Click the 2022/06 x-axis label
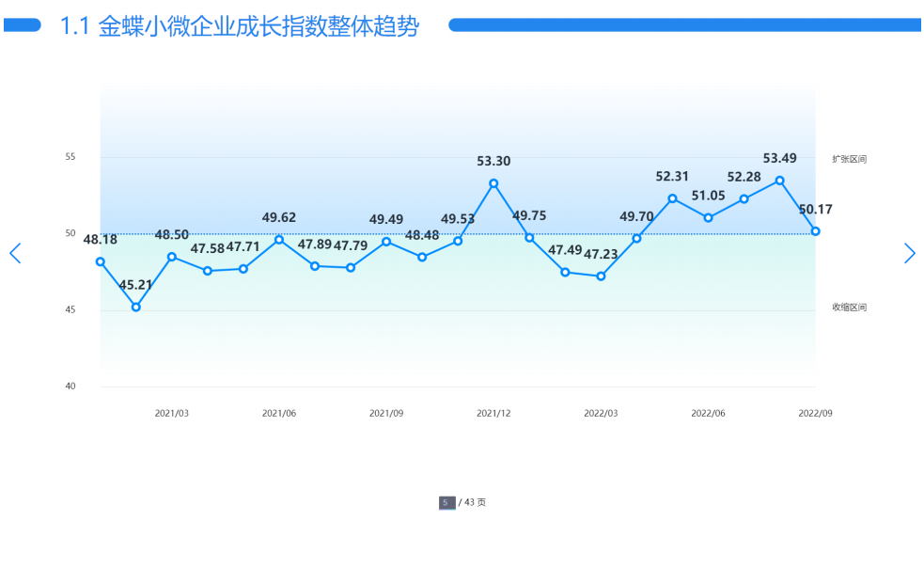Image resolution: width=924 pixels, height=568 pixels. (x=708, y=414)
